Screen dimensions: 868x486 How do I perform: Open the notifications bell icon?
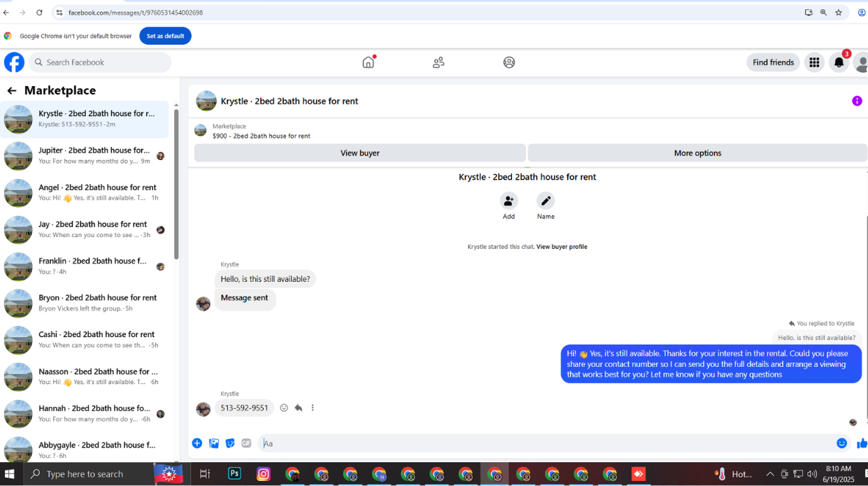839,62
